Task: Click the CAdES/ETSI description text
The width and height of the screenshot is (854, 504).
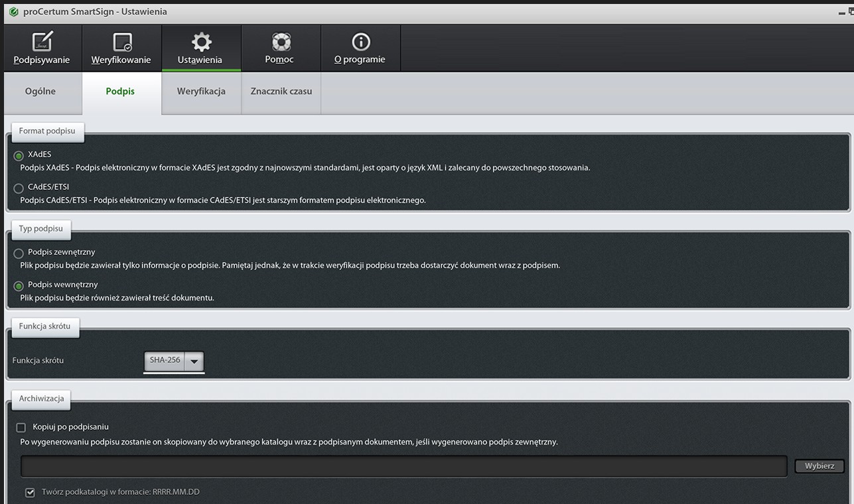Action: click(223, 200)
